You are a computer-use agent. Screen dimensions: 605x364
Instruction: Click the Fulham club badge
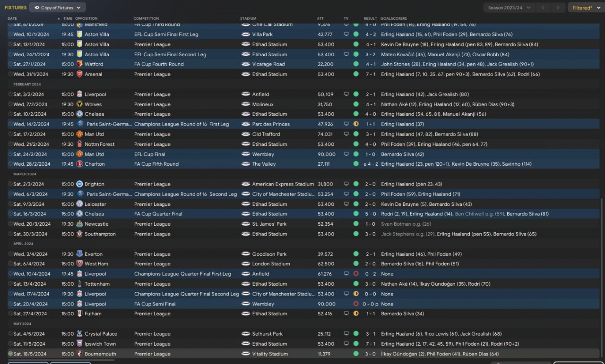(x=79, y=313)
